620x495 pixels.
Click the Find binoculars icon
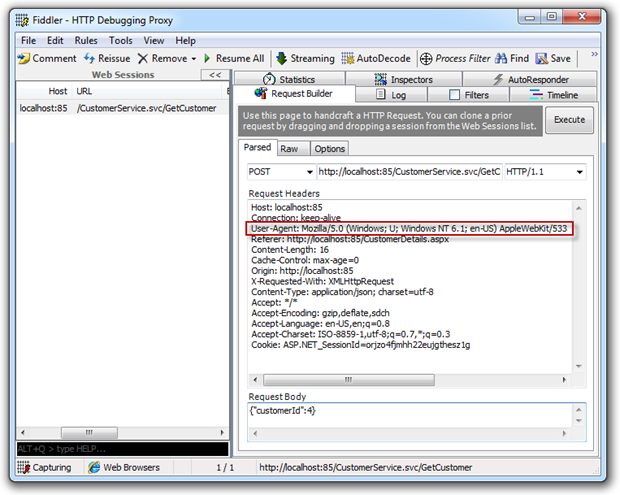tap(501, 59)
